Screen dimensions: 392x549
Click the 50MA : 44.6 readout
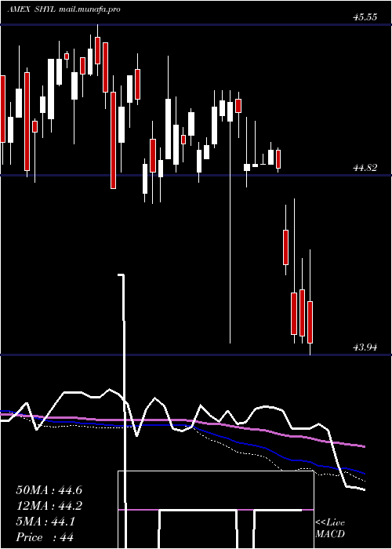click(x=49, y=490)
